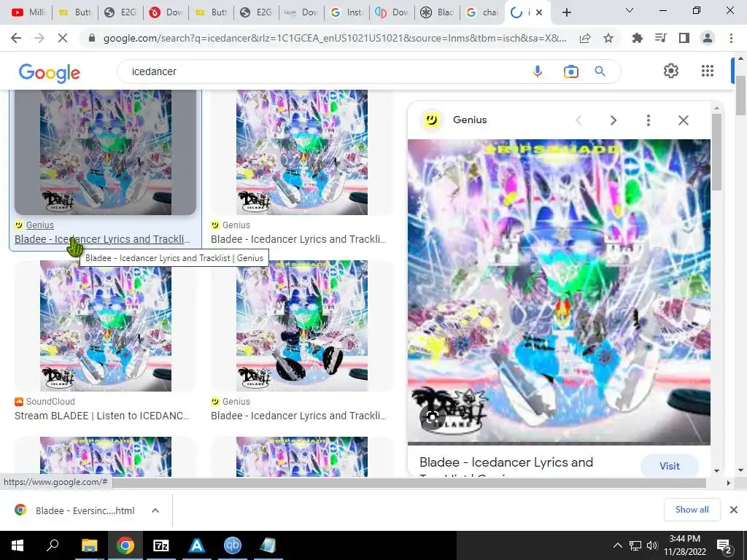Click the preview panel scrollbar thumb
747x560 pixels.
point(716,152)
